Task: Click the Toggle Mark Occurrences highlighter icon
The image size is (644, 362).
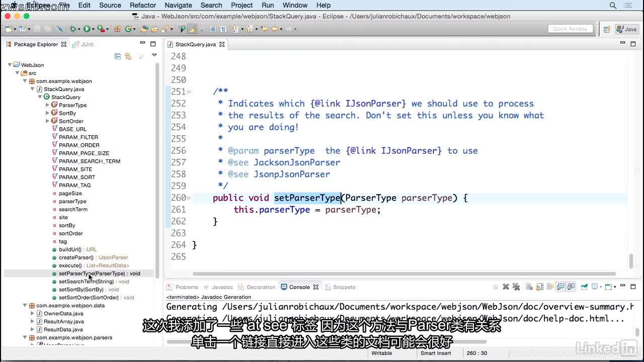Action: tap(192, 29)
